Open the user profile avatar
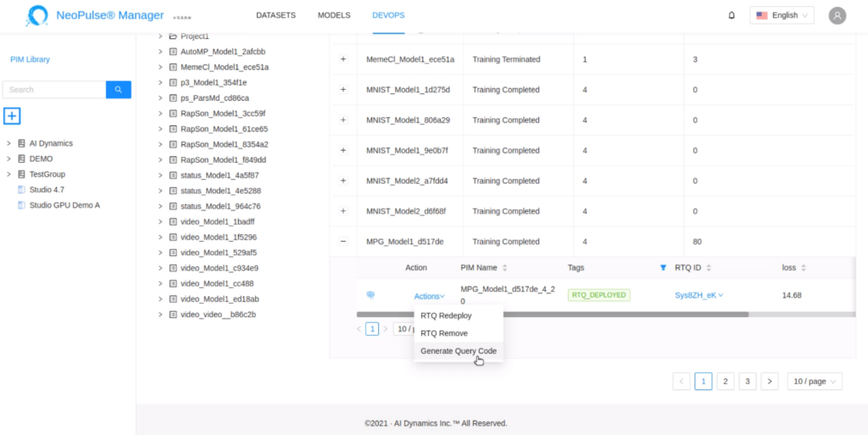 coord(837,15)
